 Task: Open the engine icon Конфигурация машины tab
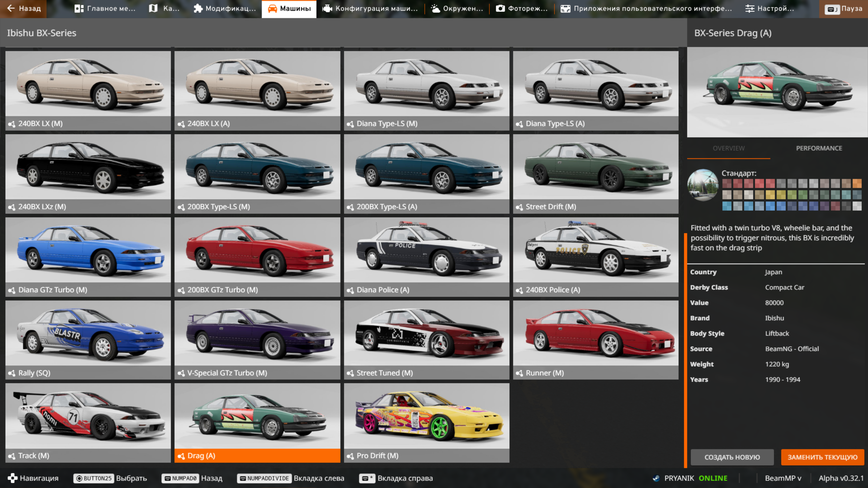click(370, 8)
